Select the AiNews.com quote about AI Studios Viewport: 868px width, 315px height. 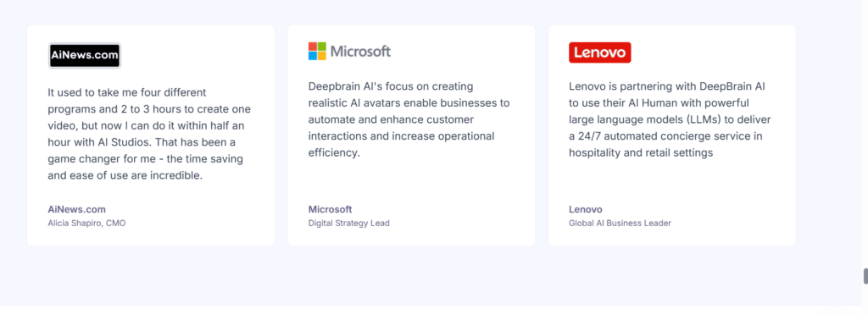click(x=150, y=134)
